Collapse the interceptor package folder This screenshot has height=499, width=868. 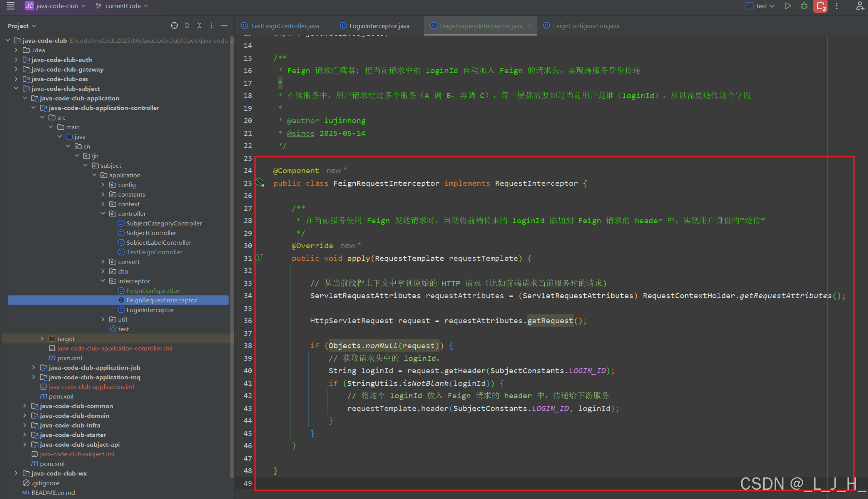point(103,281)
